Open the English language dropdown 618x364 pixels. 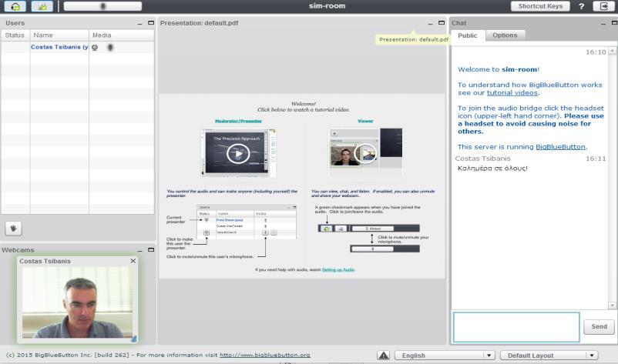click(x=445, y=356)
